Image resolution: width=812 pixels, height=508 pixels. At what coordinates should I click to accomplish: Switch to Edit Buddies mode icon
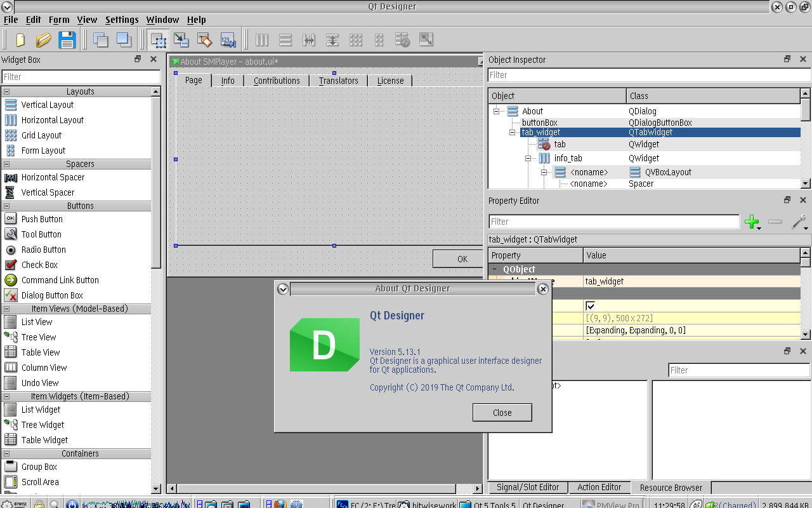pyautogui.click(x=204, y=40)
